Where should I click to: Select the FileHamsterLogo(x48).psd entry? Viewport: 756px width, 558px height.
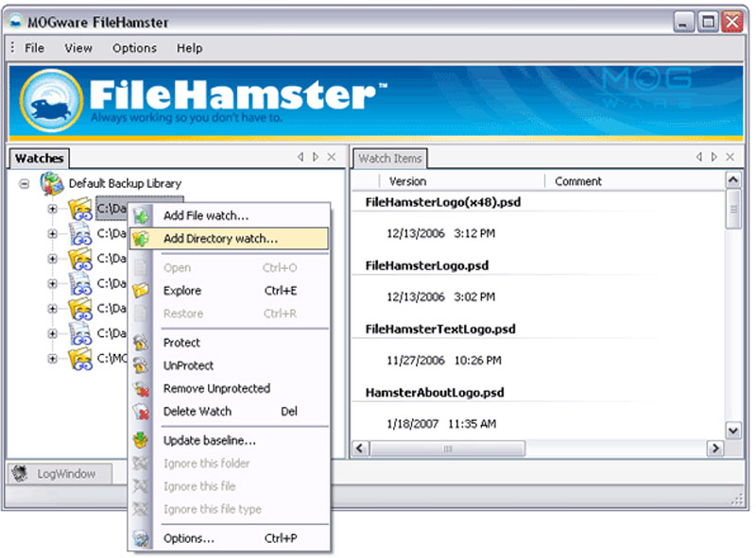pos(443,202)
